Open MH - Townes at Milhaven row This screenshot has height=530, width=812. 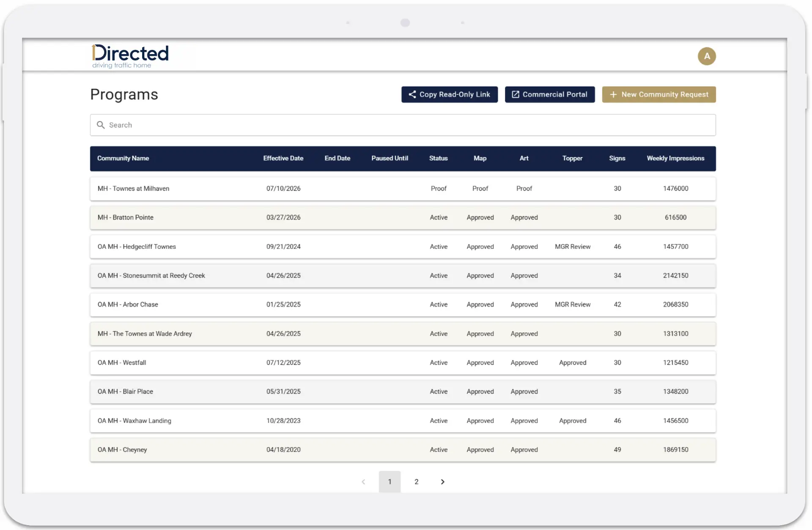click(x=403, y=189)
